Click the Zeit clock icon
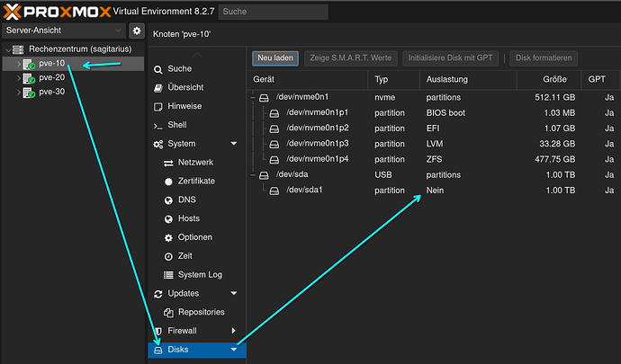 168,256
